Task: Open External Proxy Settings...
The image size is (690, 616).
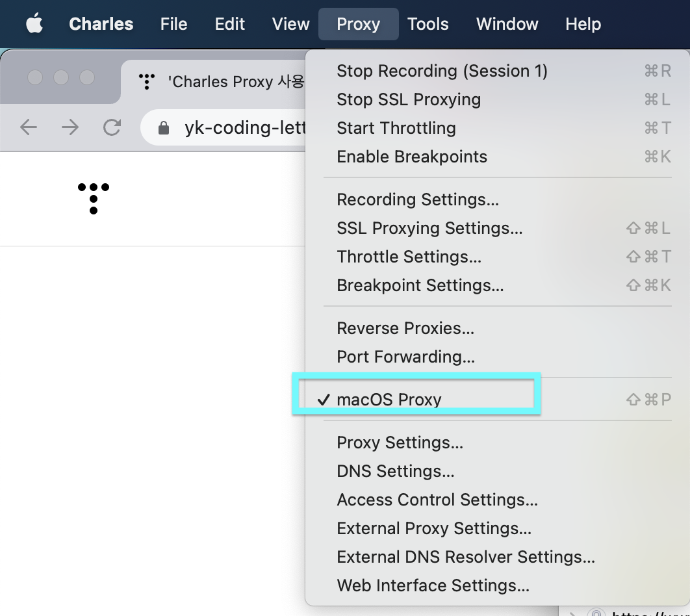Action: tap(497, 528)
